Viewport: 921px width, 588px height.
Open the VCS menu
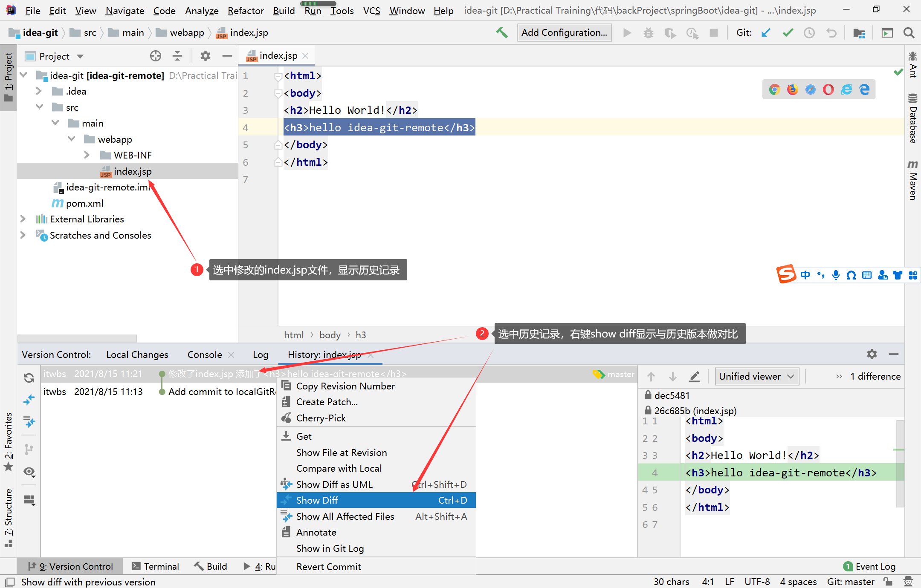point(371,11)
